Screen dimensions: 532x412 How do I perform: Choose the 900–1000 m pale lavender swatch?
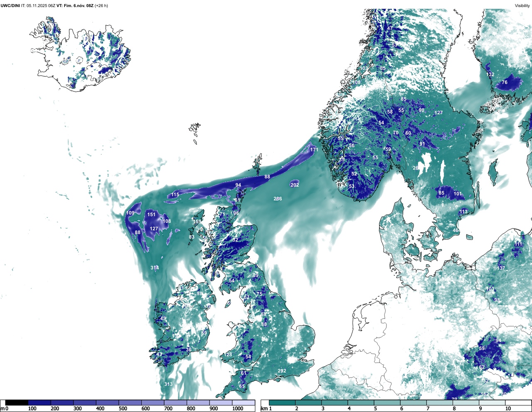click(221, 403)
